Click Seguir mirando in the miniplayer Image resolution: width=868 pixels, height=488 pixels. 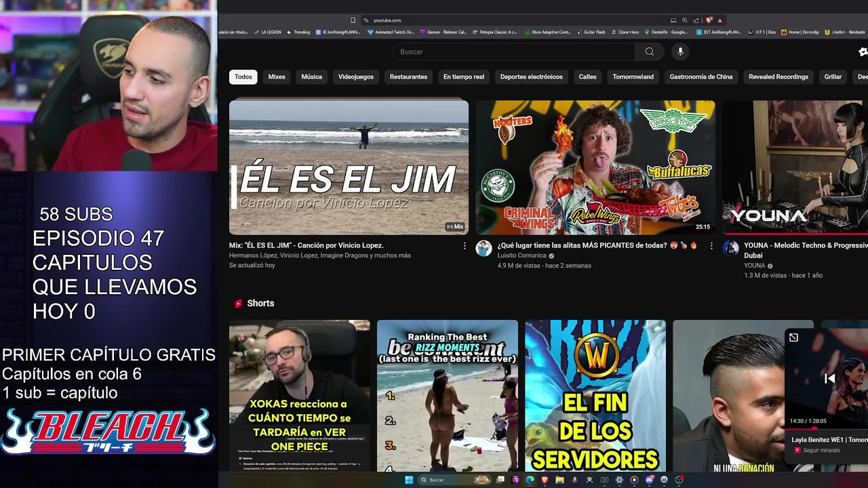pos(821,450)
